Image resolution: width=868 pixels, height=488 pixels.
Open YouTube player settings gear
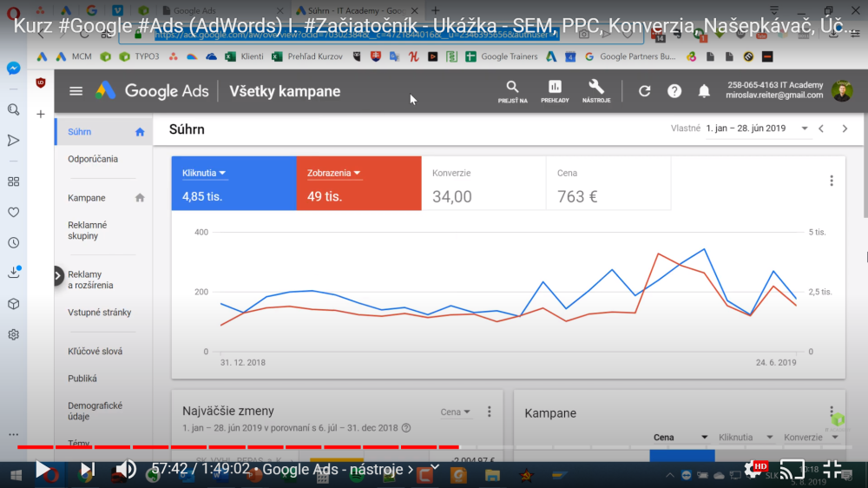[x=753, y=470]
